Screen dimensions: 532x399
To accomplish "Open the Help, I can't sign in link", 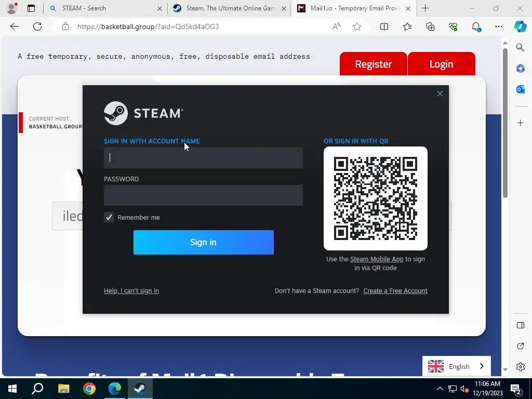I will 131,291.
